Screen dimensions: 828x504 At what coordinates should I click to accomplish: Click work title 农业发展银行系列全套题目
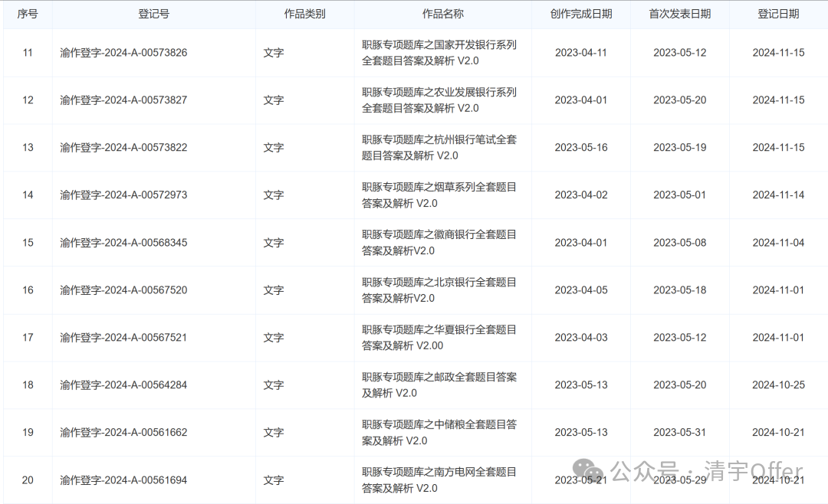coord(439,100)
